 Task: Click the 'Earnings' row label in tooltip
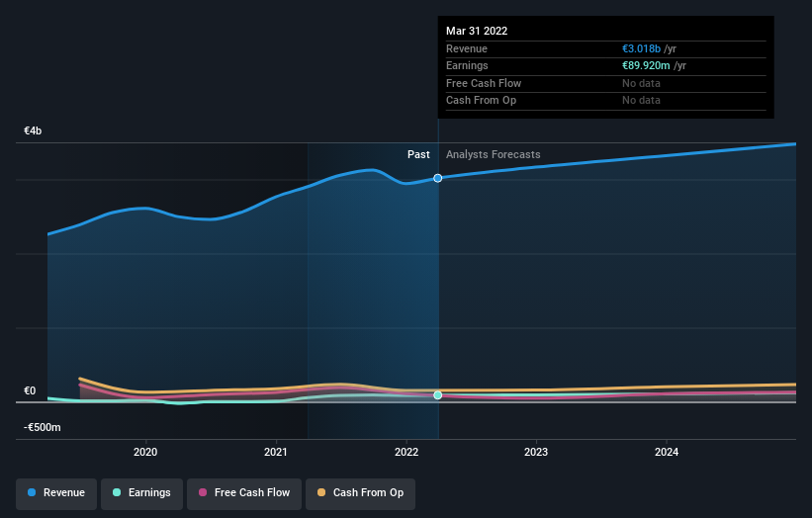[467, 65]
